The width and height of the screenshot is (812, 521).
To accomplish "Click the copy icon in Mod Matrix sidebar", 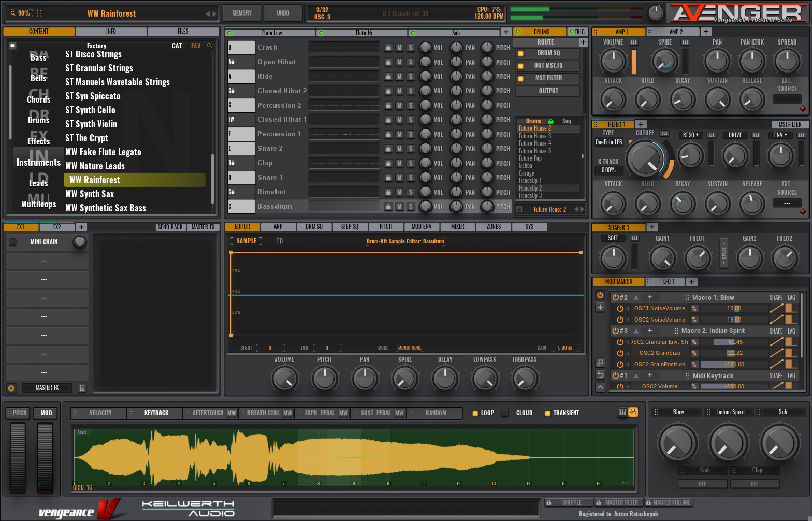I will (x=600, y=363).
